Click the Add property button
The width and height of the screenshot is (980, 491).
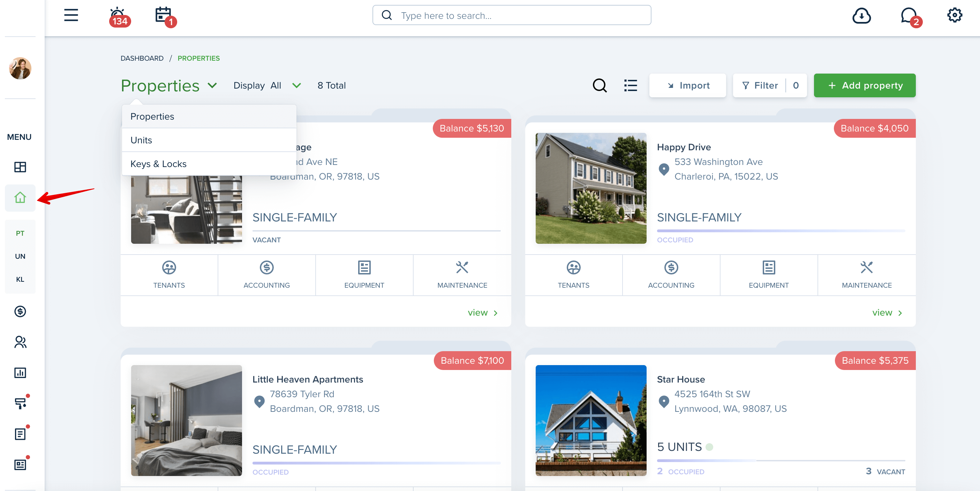click(864, 85)
